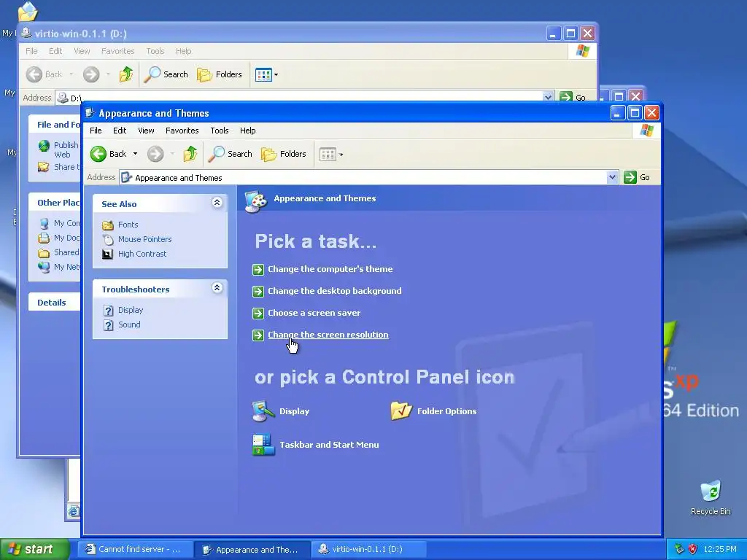Open Help menu in Appearance and Themes
Screen dimensions: 747x560
[248, 131]
